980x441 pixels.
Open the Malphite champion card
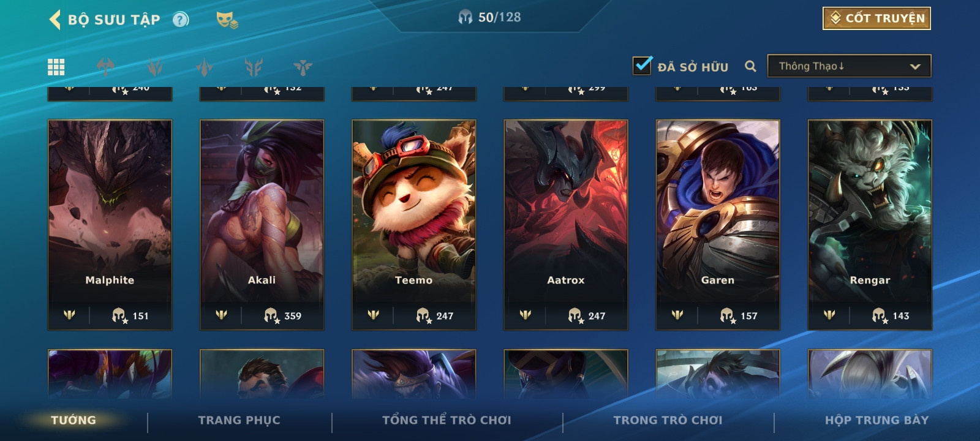[110, 224]
